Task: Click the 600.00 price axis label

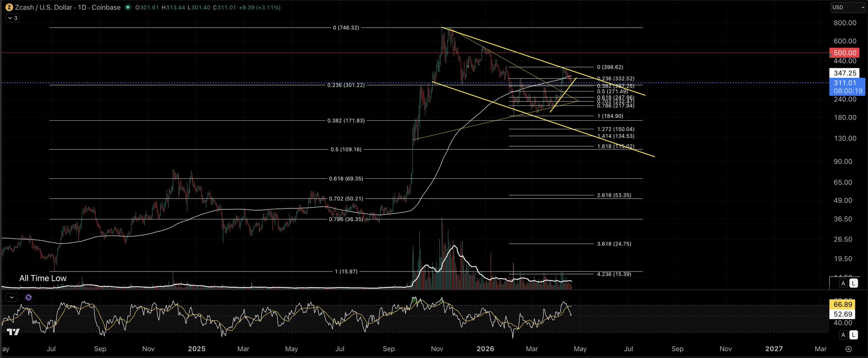Action: (x=845, y=41)
